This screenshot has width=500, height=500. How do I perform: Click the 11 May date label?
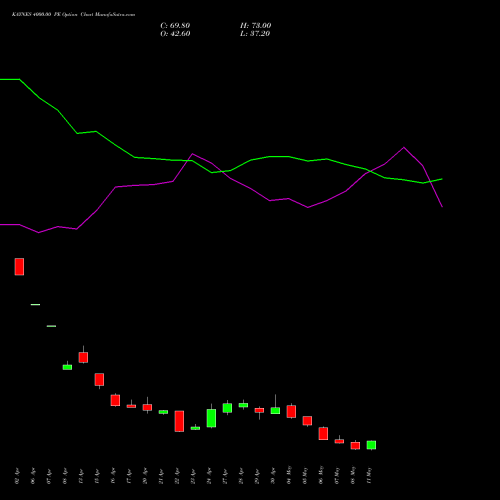click(369, 475)
